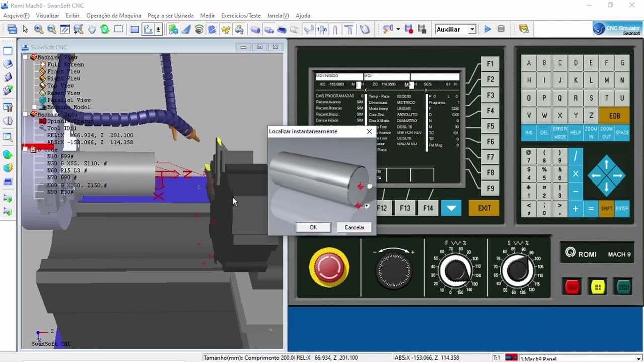This screenshot has height=362, width=644.
Task: Click the zoom in magnifier icon
Action: [x=39, y=29]
